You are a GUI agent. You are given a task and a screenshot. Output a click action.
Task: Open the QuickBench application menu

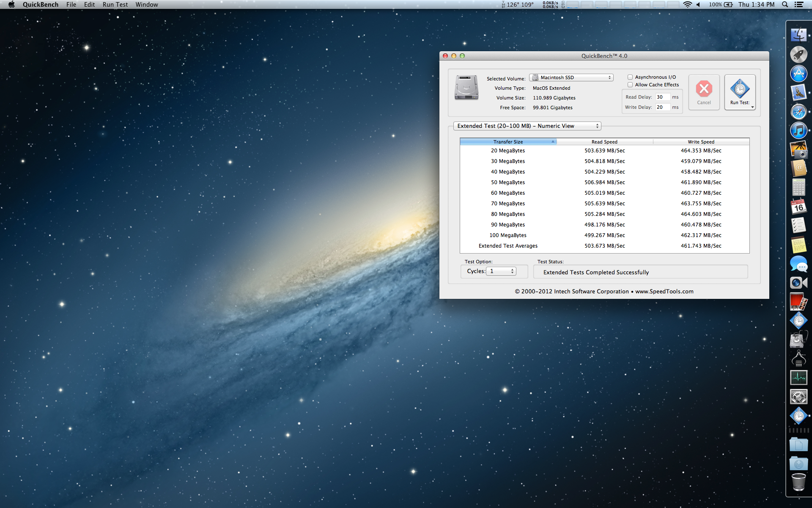click(x=41, y=5)
